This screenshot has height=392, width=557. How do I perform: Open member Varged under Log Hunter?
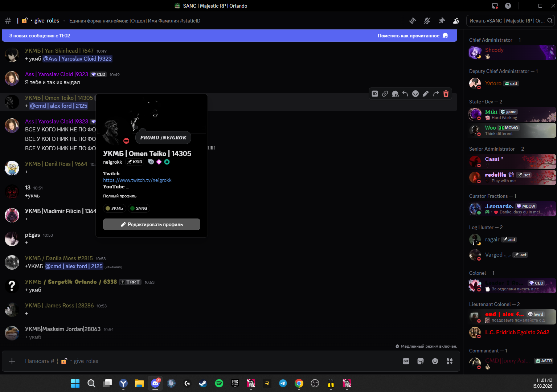(512, 255)
